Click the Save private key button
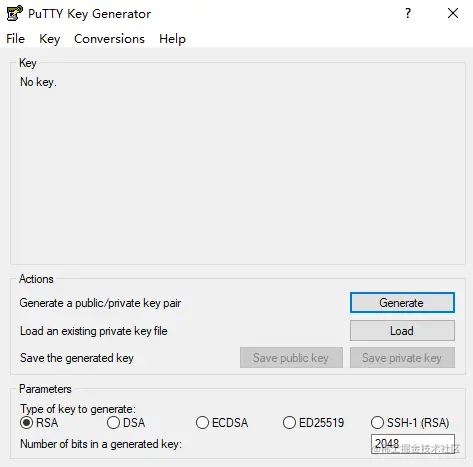This screenshot has width=473, height=467. (402, 358)
